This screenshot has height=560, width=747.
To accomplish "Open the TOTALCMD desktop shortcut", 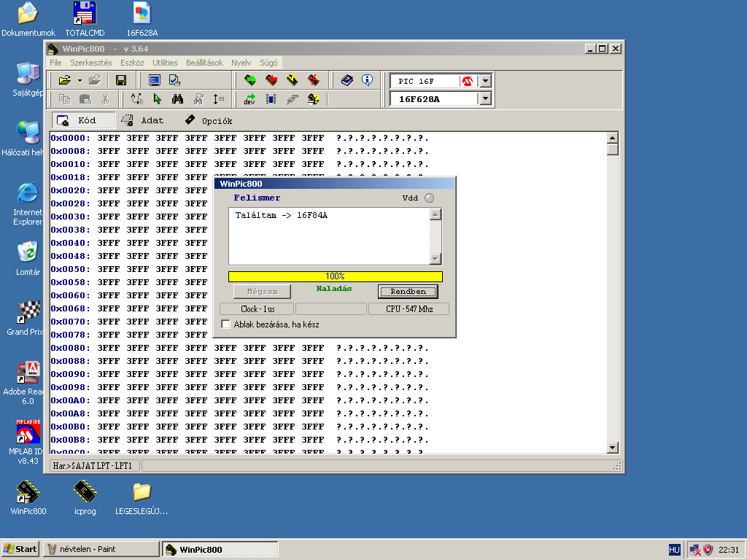I will [85, 20].
